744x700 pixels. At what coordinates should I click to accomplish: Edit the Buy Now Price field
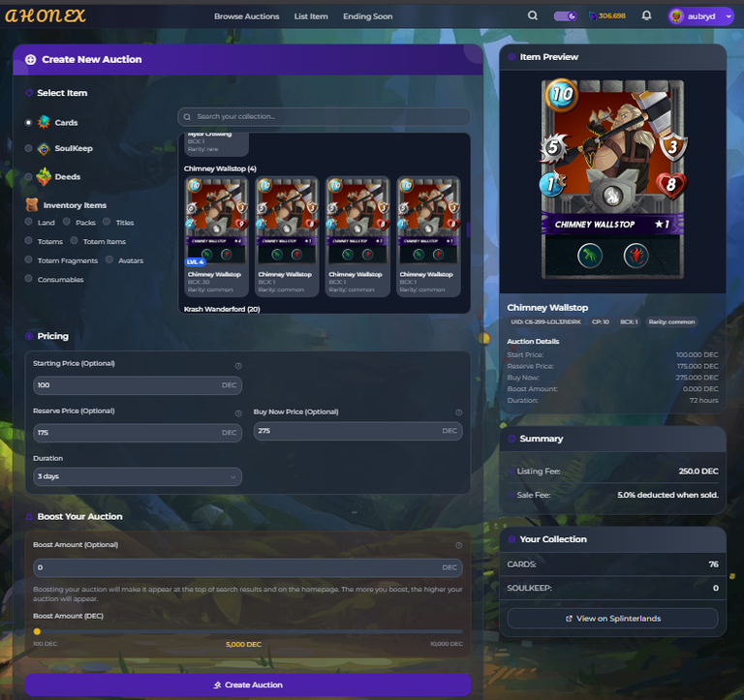point(357,431)
